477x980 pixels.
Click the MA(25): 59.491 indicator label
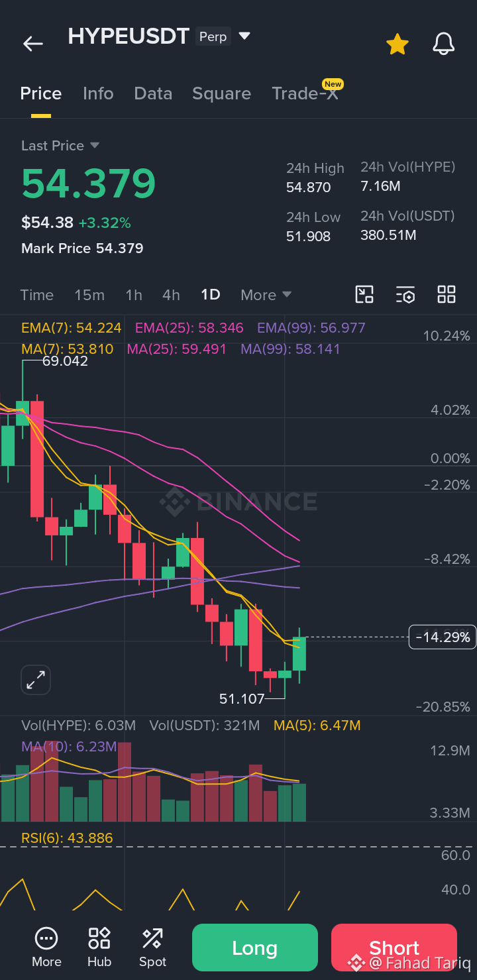point(176,349)
